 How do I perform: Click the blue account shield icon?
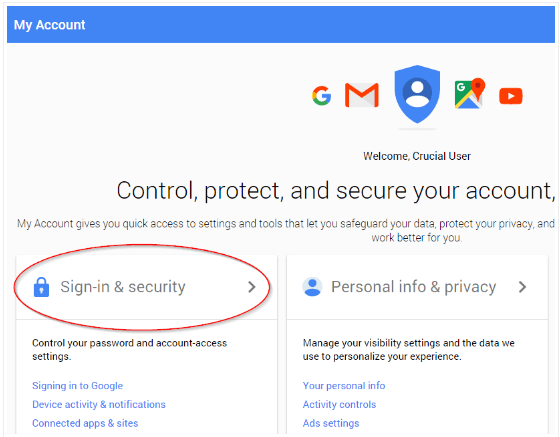tap(417, 94)
